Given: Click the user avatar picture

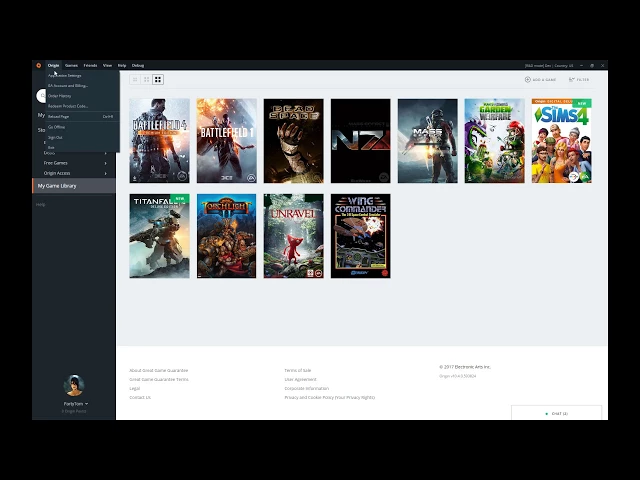Looking at the screenshot, I should (x=74, y=385).
